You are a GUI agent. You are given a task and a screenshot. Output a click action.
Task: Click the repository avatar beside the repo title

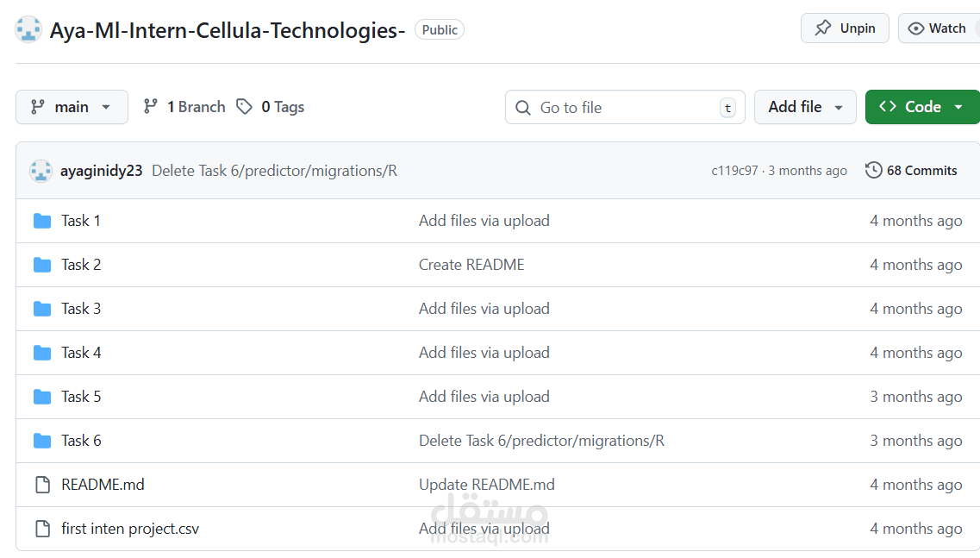(28, 28)
